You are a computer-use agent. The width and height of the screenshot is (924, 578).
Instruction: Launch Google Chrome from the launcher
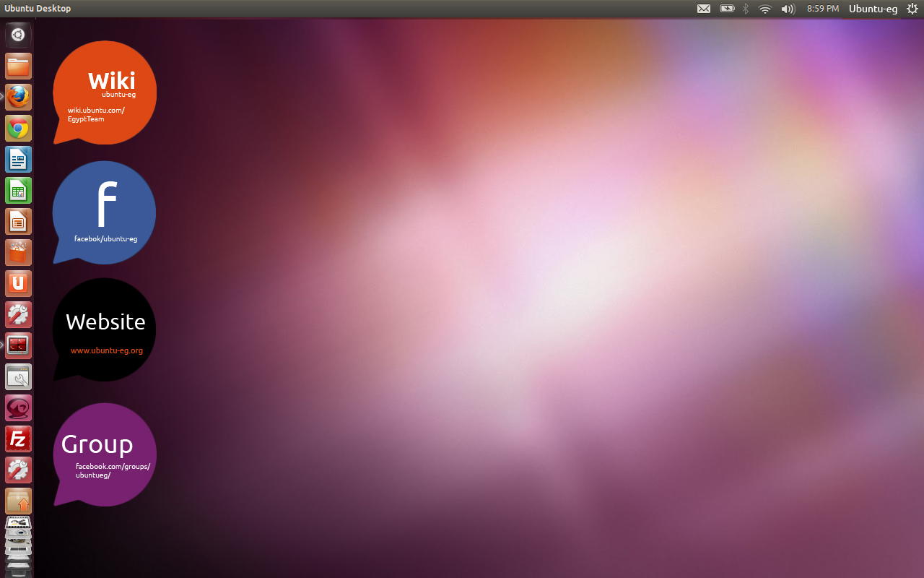pos(18,129)
